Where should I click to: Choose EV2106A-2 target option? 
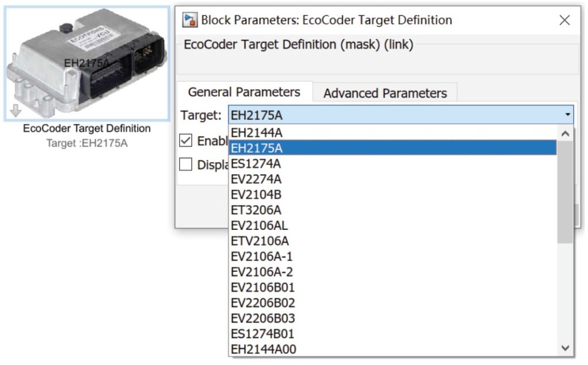click(x=393, y=271)
